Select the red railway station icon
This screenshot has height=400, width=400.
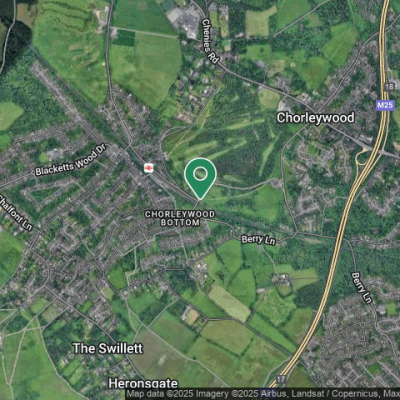(148, 167)
